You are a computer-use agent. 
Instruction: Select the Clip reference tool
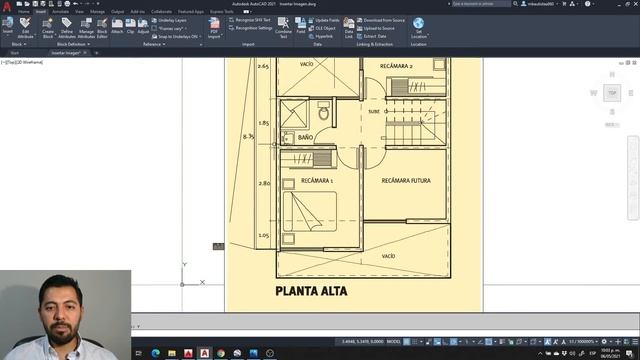click(131, 26)
